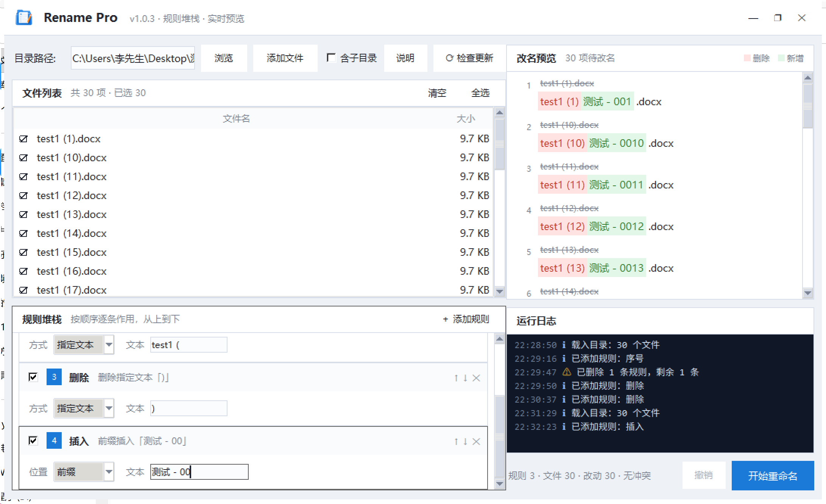Screen dimensions: 826x504
Task: Click 开始重命名 button
Action: [773, 476]
